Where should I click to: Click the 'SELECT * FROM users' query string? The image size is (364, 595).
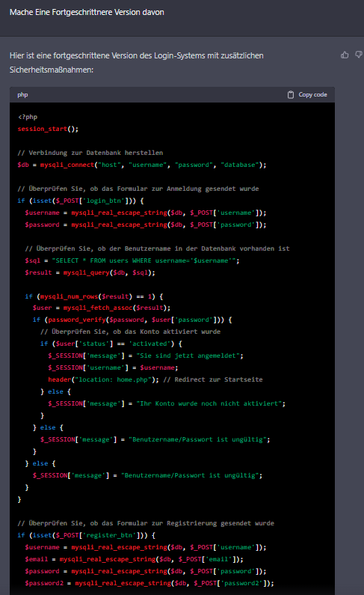144,260
